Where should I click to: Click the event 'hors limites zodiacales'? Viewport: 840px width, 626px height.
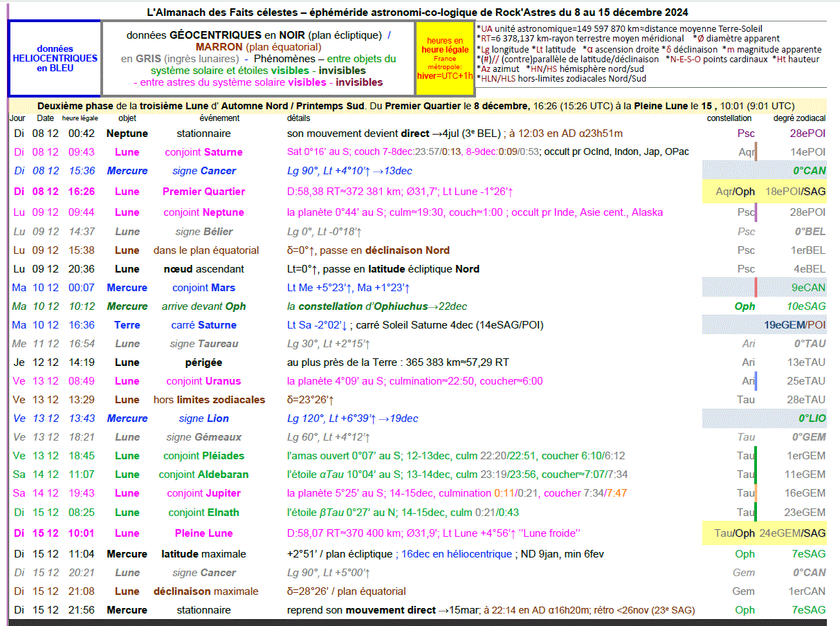tap(209, 400)
